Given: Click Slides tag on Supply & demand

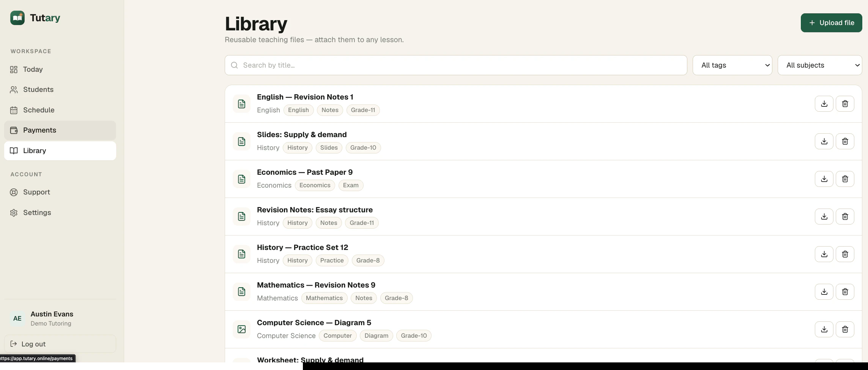Looking at the screenshot, I should pyautogui.click(x=329, y=148).
